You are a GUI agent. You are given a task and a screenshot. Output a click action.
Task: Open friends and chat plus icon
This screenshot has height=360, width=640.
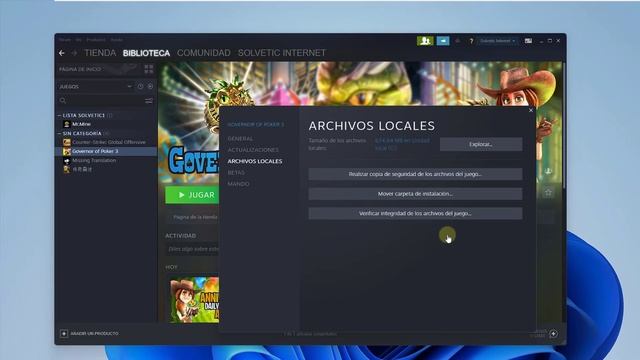(x=553, y=333)
